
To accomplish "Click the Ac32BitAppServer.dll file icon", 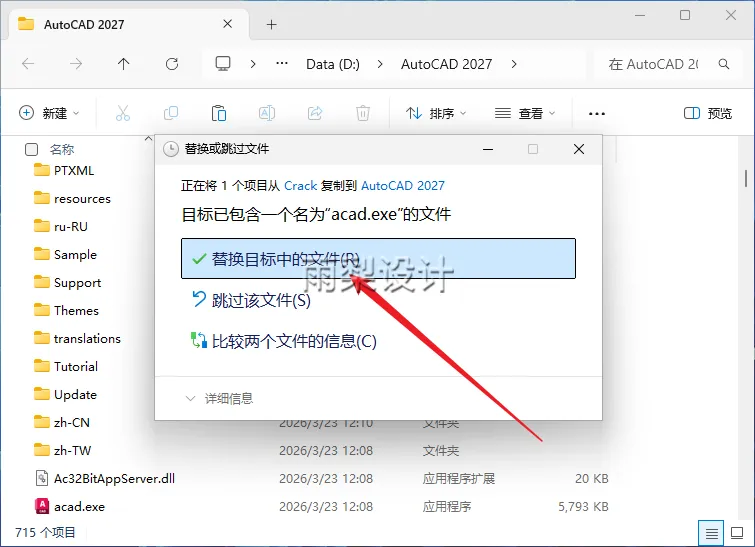I will click(x=42, y=478).
